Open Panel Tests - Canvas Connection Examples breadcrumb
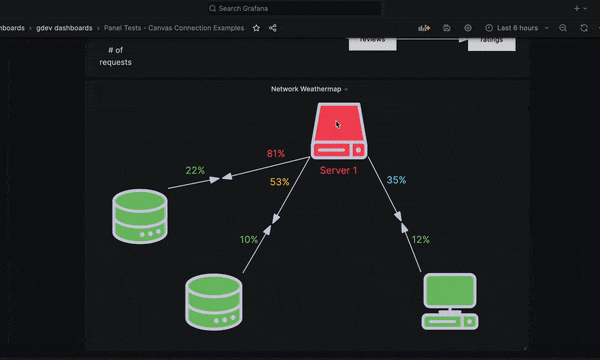Viewport: 600px width, 360px height. click(174, 28)
